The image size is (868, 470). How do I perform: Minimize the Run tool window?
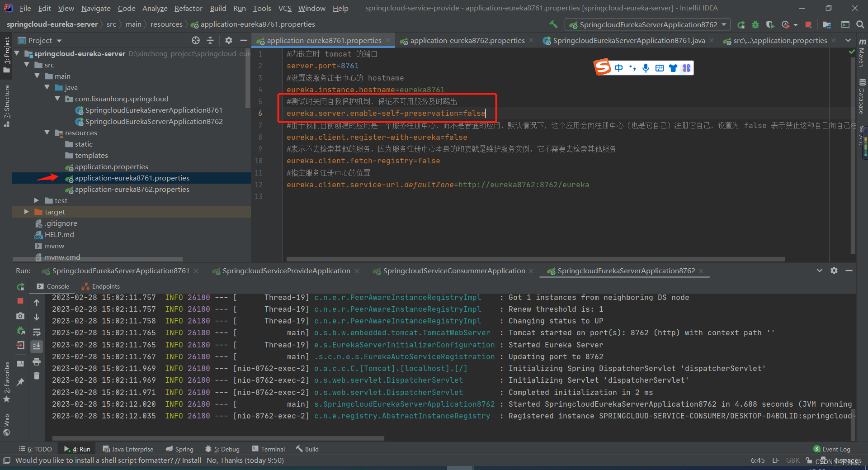pos(849,271)
